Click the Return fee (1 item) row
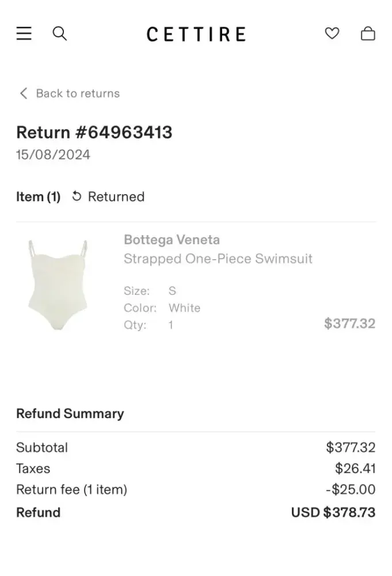392x576 pixels. 71,490
